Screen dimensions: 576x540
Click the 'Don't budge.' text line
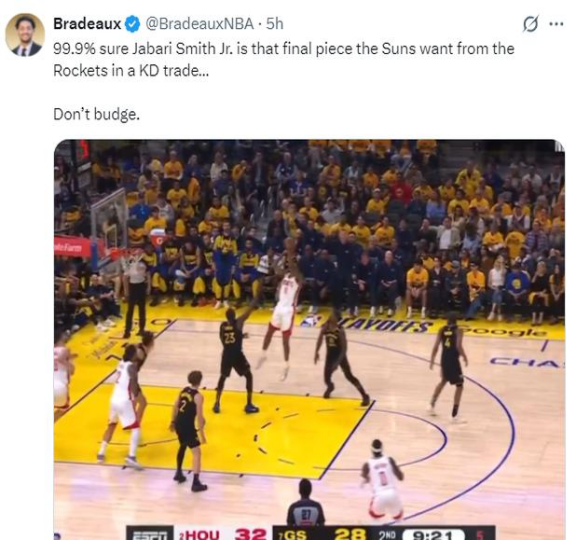(x=97, y=114)
